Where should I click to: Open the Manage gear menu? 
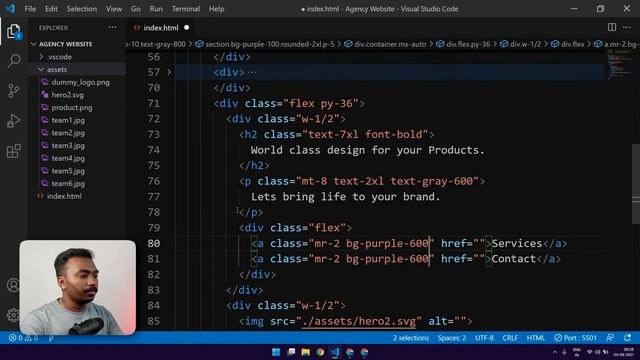[13, 315]
